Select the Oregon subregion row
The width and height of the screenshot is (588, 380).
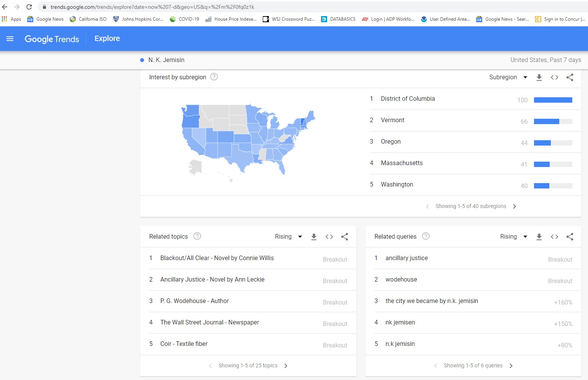pos(475,142)
